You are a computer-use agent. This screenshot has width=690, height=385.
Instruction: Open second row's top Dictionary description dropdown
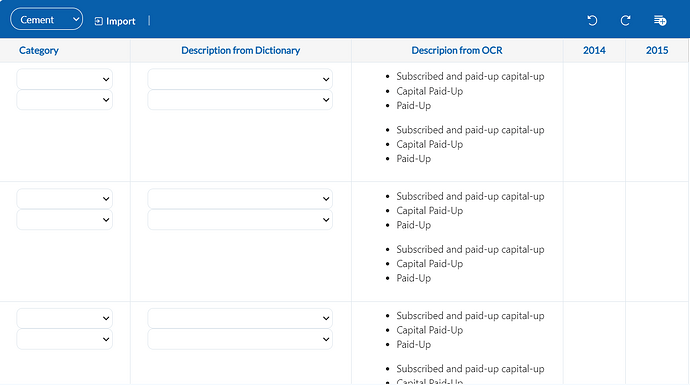[240, 199]
